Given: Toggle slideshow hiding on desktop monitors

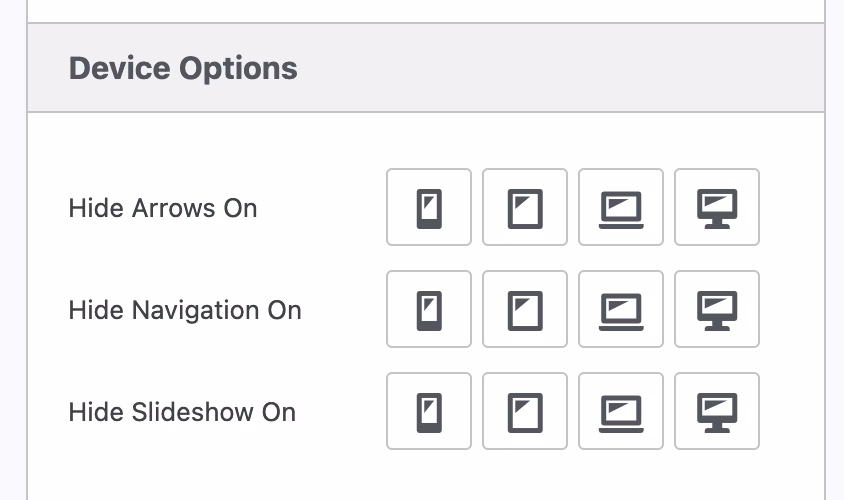Looking at the screenshot, I should [x=717, y=411].
